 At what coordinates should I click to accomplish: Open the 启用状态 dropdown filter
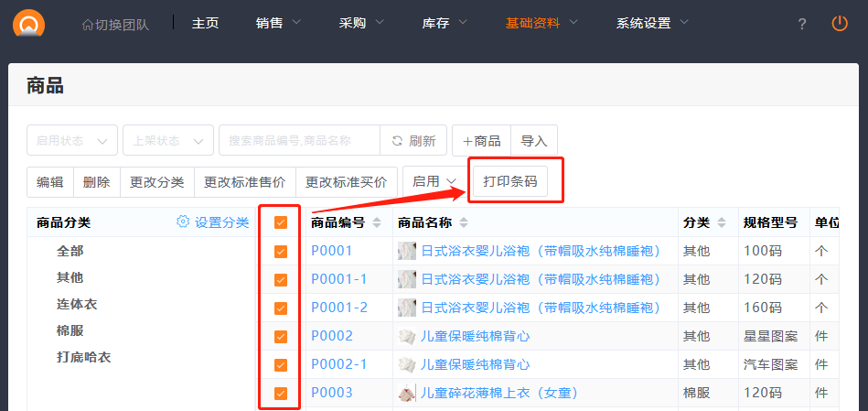[x=72, y=141]
